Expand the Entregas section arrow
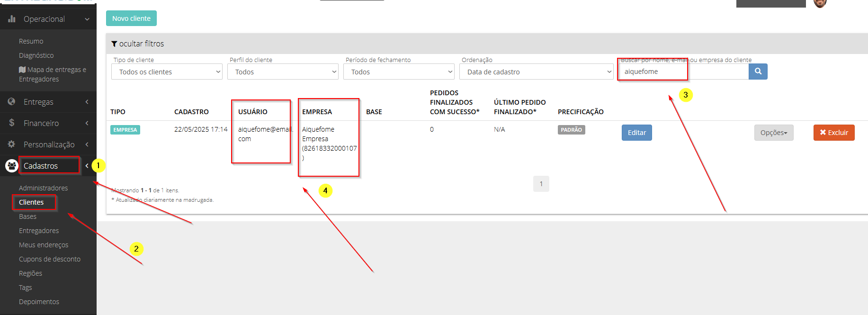Screen dimensions: 868x315 pos(87,102)
